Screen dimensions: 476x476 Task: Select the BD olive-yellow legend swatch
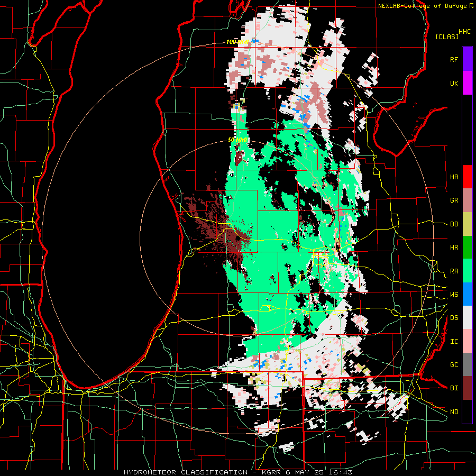[x=467, y=224]
